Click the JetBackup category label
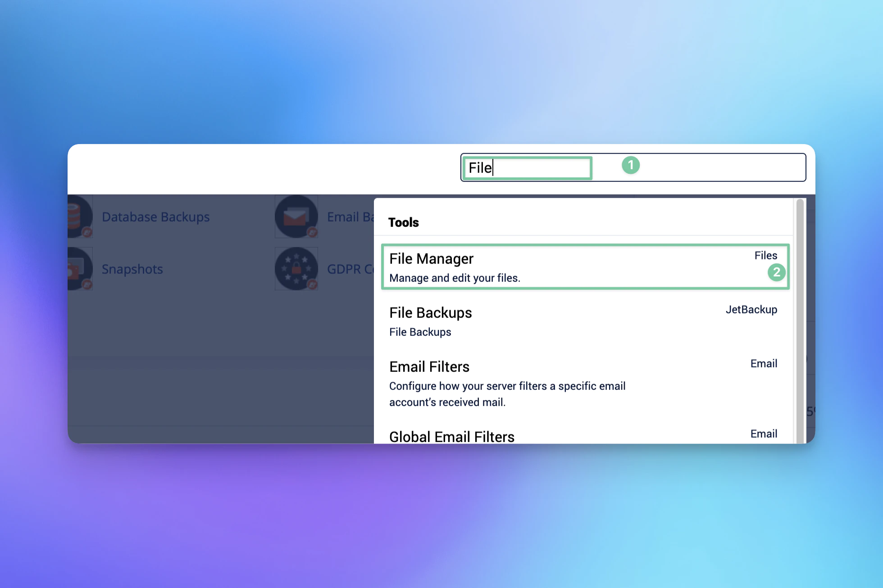 click(x=751, y=310)
